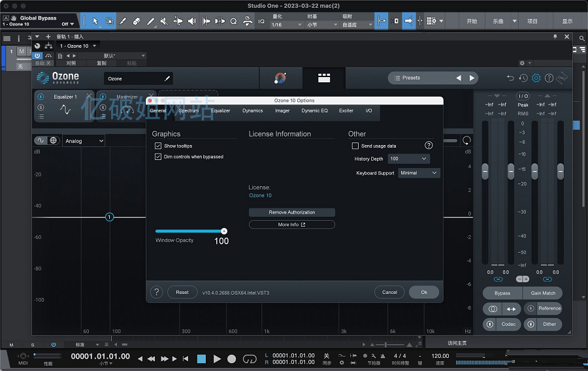Click the Gain Match button

[x=543, y=293]
